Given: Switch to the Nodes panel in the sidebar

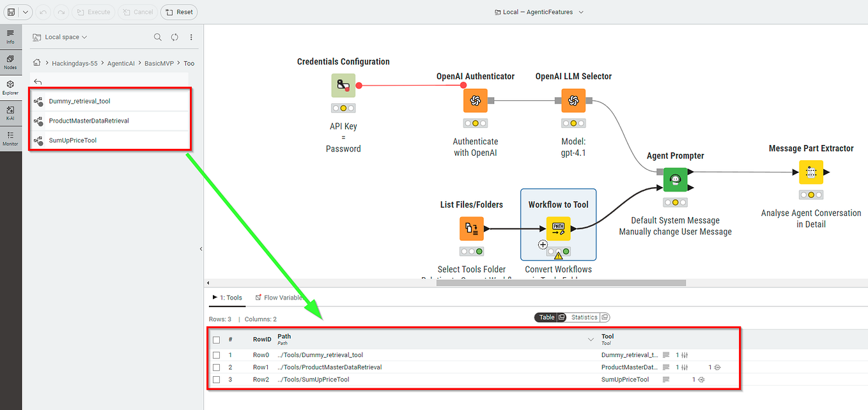Looking at the screenshot, I should pyautogui.click(x=10, y=61).
